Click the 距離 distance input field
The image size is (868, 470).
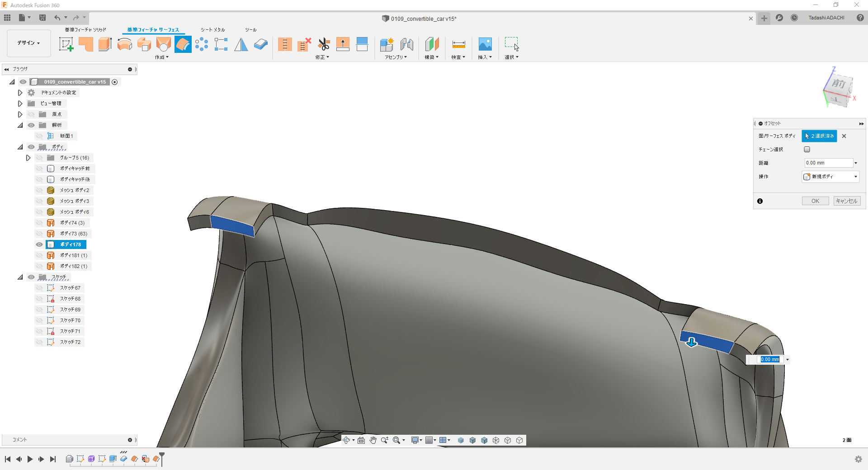point(828,163)
